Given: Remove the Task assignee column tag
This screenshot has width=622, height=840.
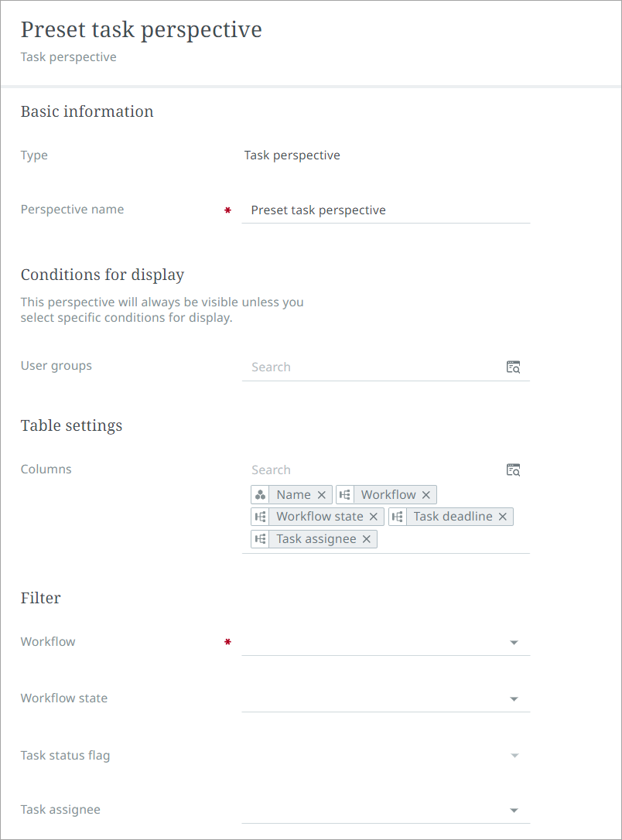Looking at the screenshot, I should (x=367, y=539).
